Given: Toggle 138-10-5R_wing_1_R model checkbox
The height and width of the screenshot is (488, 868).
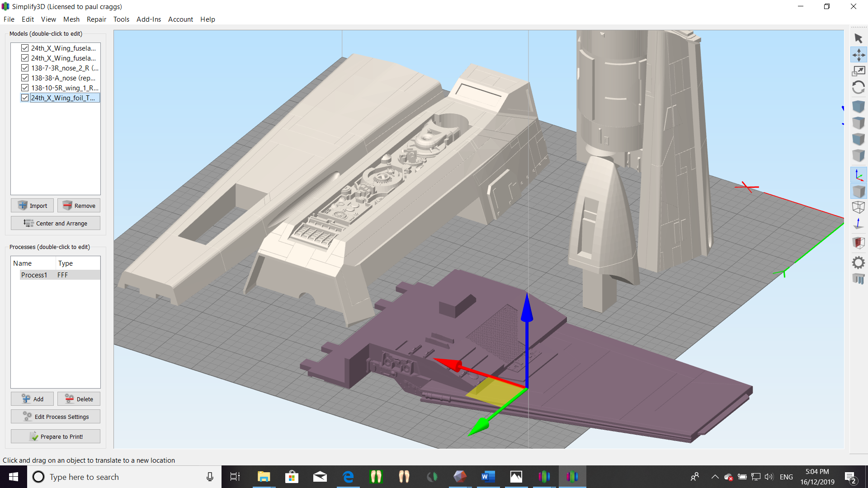Looking at the screenshot, I should (25, 88).
